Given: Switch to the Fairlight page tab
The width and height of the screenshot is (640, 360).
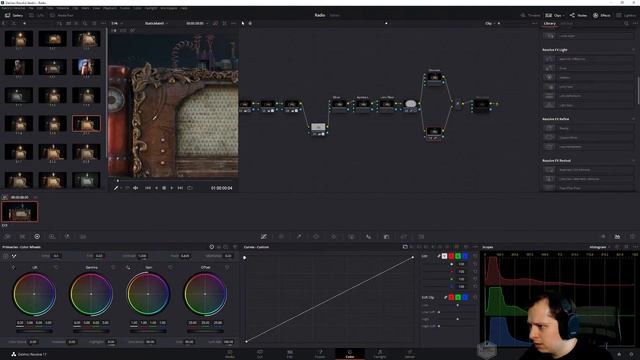Looking at the screenshot, I should pos(380,354).
